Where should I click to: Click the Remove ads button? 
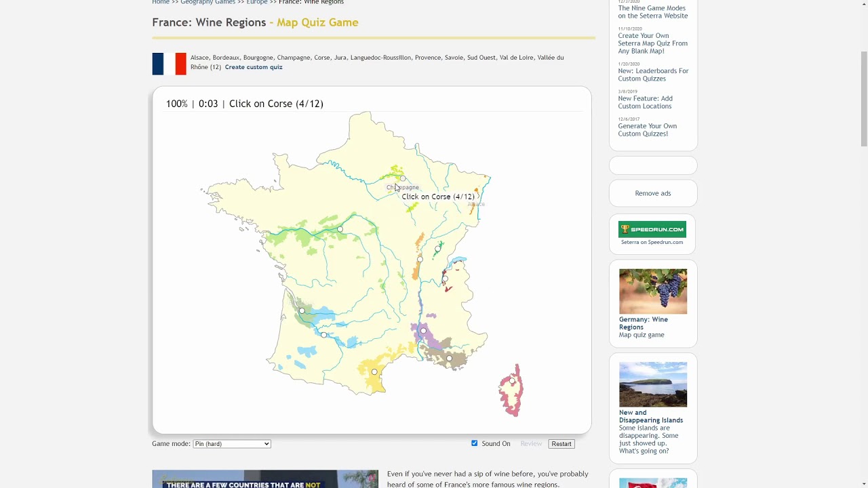[x=652, y=193]
